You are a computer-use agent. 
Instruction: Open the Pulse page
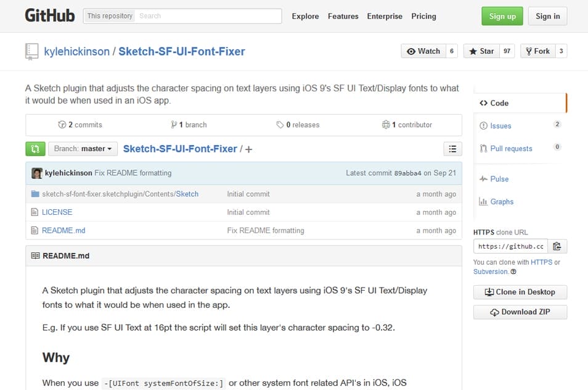coord(499,178)
